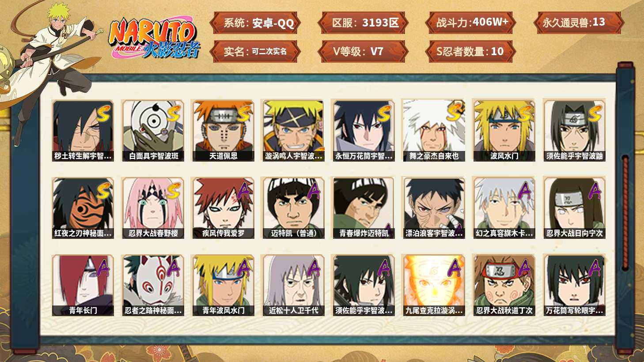Click the 迈特凯（普通）character card
Screen dimensions: 644x362
pos(293,208)
